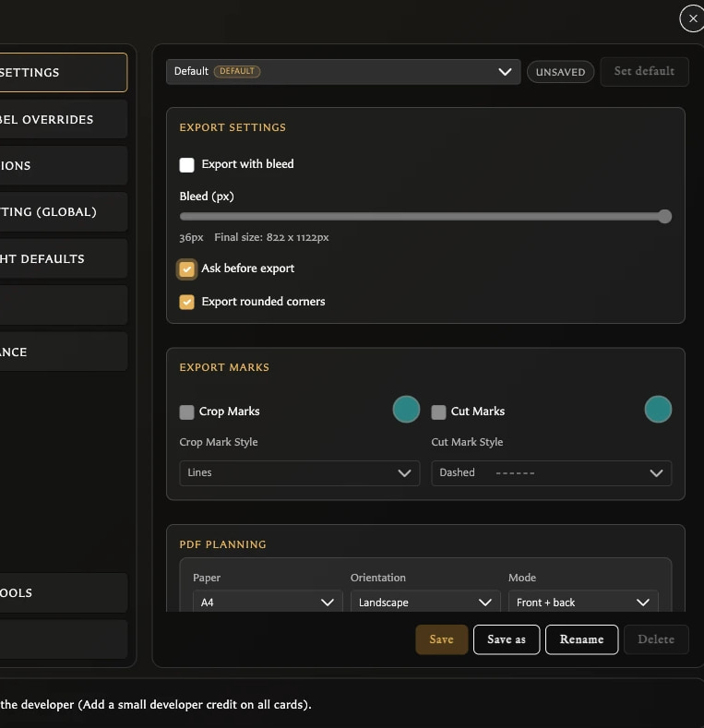Image resolution: width=704 pixels, height=728 pixels.
Task: Click the Rename button
Action: 581,639
